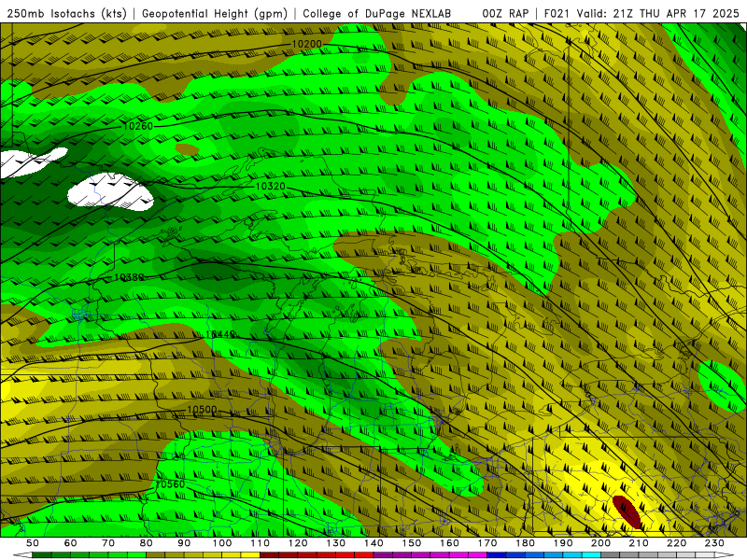Image resolution: width=747 pixels, height=560 pixels.
Task: Select the 180 kt colorbar label
Action: click(525, 543)
